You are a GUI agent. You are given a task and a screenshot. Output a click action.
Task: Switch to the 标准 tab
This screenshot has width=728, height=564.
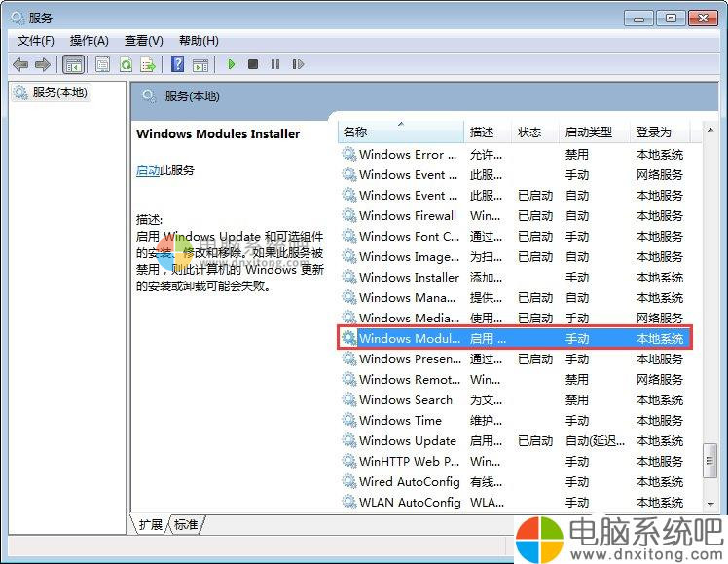186,524
